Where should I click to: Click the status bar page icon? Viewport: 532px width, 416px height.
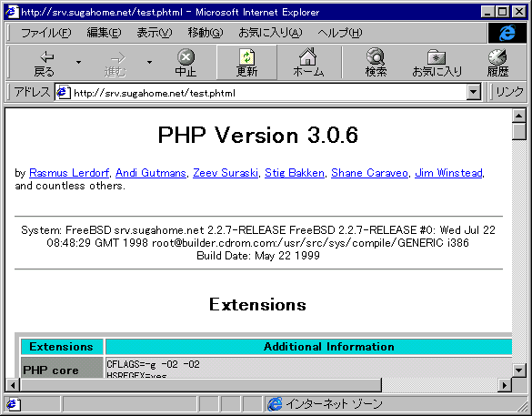tap(13, 404)
